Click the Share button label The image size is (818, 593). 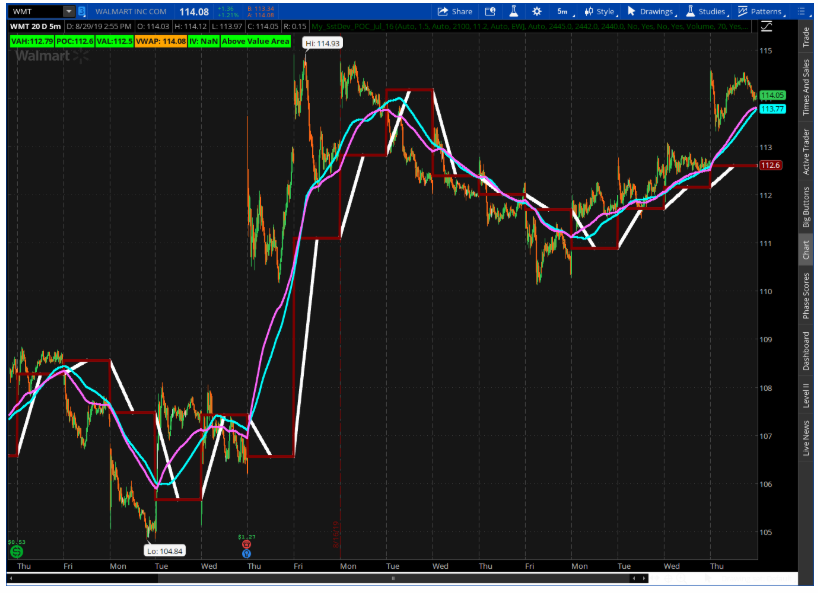[x=462, y=11]
